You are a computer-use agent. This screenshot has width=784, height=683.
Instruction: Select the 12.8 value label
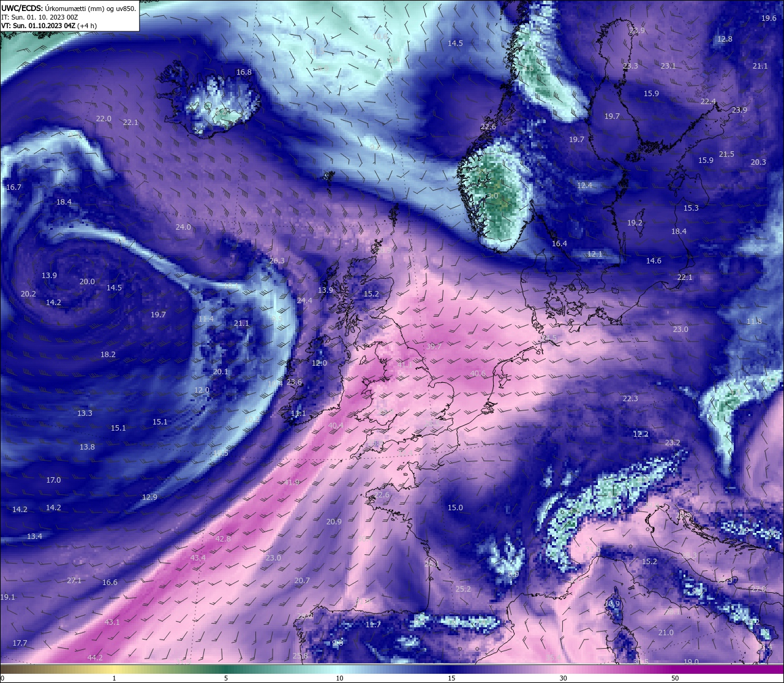click(725, 39)
